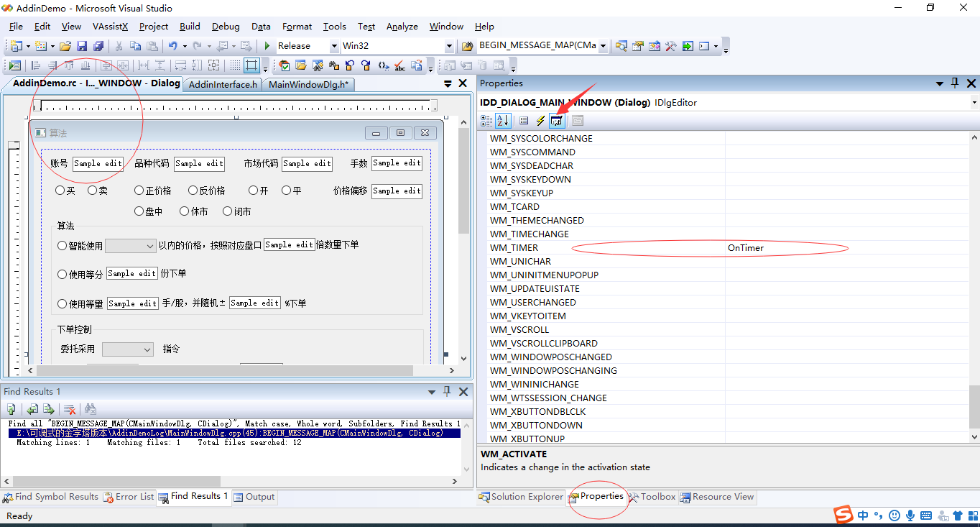This screenshot has height=527, width=980.
Task: Open the File menu
Action: pos(16,27)
